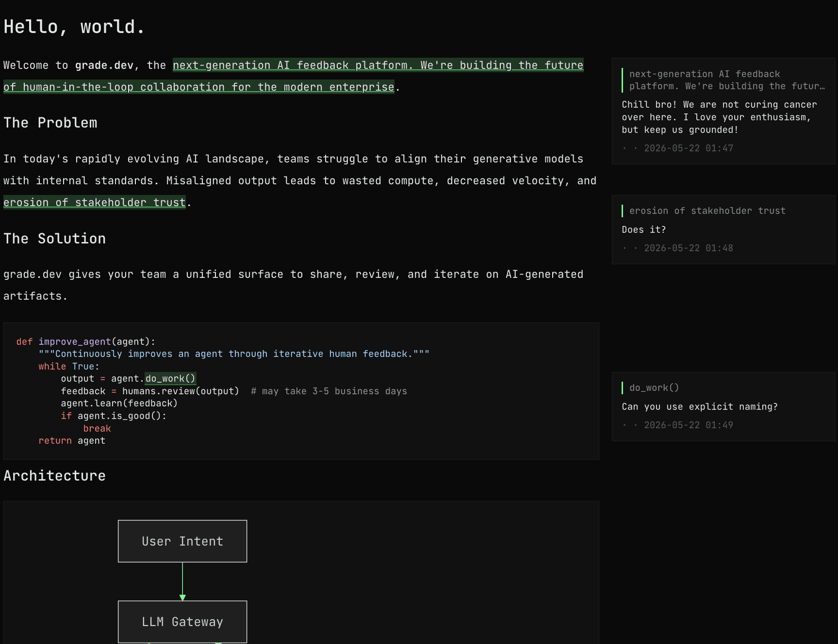
Task: Click the quoted "do_work()" in the comment sidebar
Action: [x=654, y=387]
